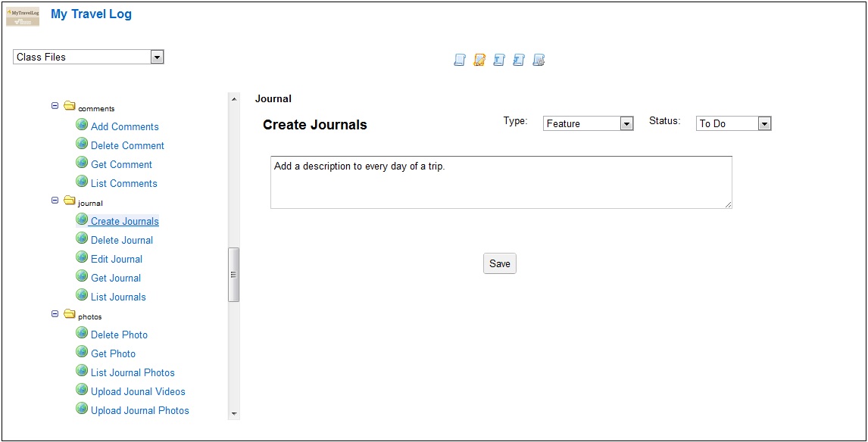The image size is (868, 442).
Task: Click the MyTravelLog logo image
Action: 23,15
